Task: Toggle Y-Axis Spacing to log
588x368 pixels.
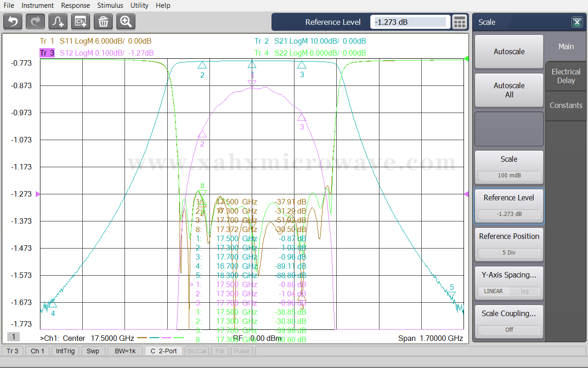Action: click(x=524, y=291)
